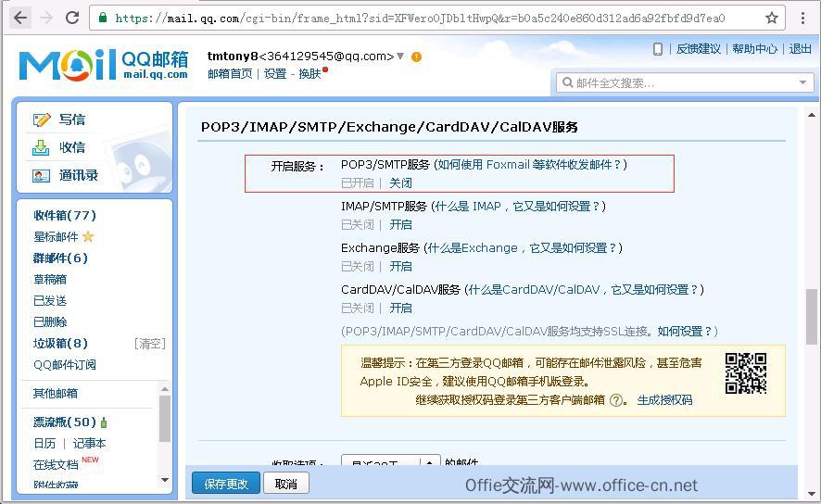Click the 收信 inbox download icon
Screen dimensions: 821x504
tap(41, 147)
